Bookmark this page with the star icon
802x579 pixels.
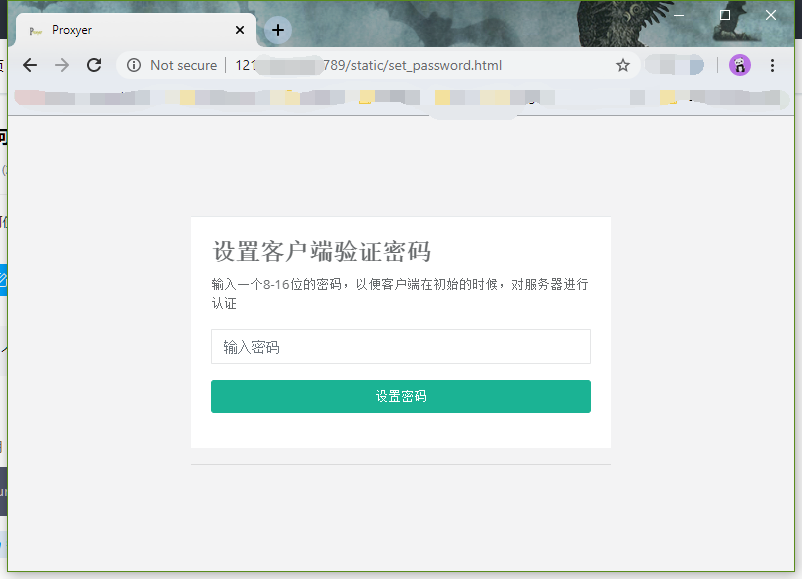[623, 65]
